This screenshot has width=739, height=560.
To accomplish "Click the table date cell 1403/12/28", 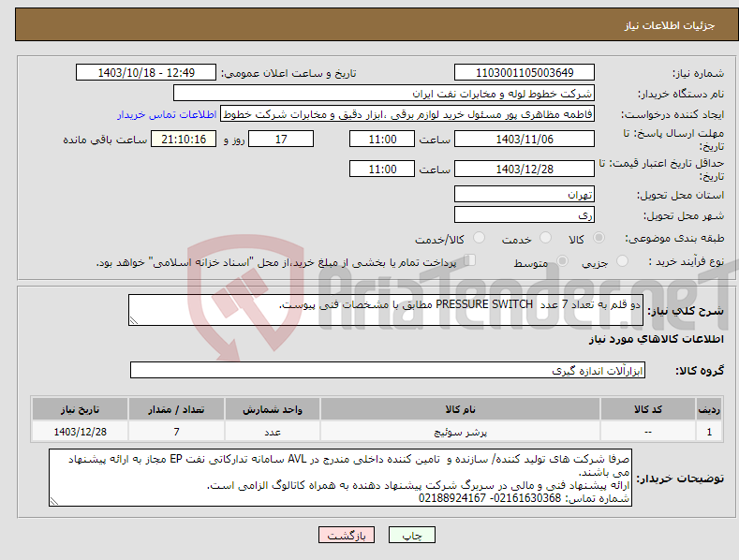I will (x=81, y=432).
